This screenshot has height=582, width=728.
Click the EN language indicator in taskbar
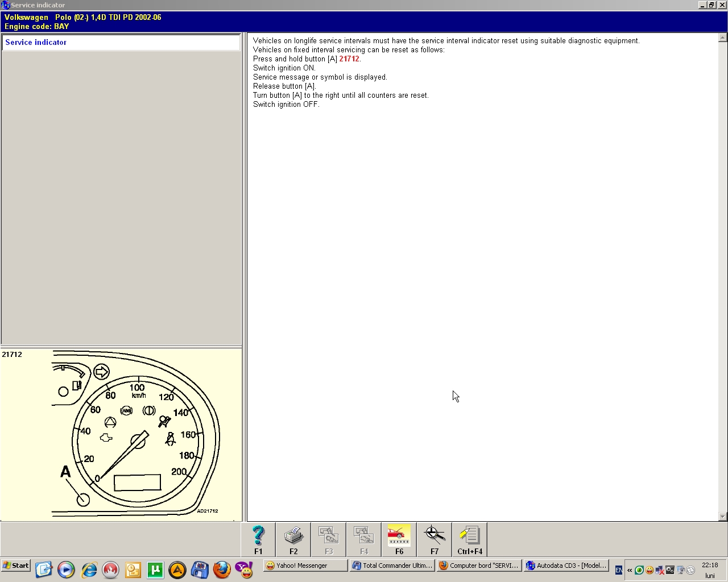point(619,570)
